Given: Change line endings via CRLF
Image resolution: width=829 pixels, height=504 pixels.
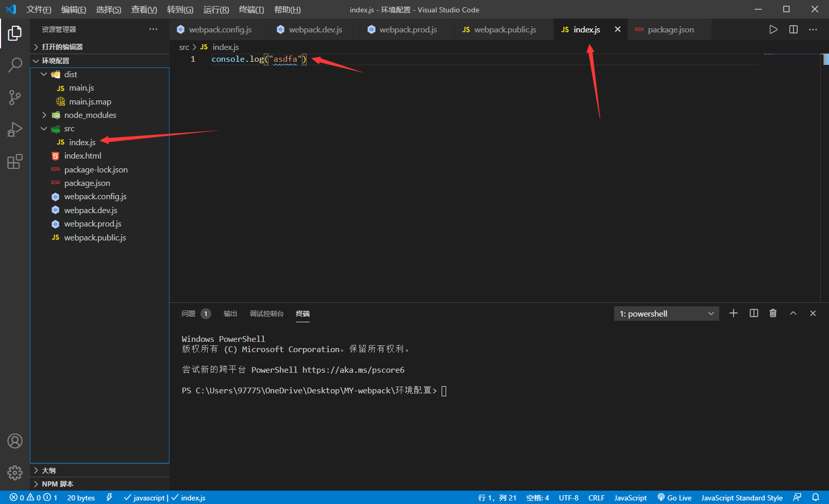Looking at the screenshot, I should (x=597, y=497).
